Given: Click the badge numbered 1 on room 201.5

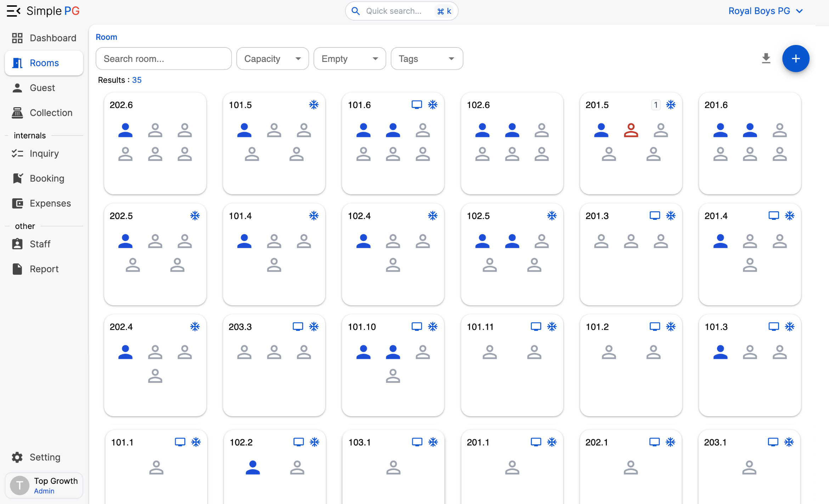Looking at the screenshot, I should (x=655, y=105).
